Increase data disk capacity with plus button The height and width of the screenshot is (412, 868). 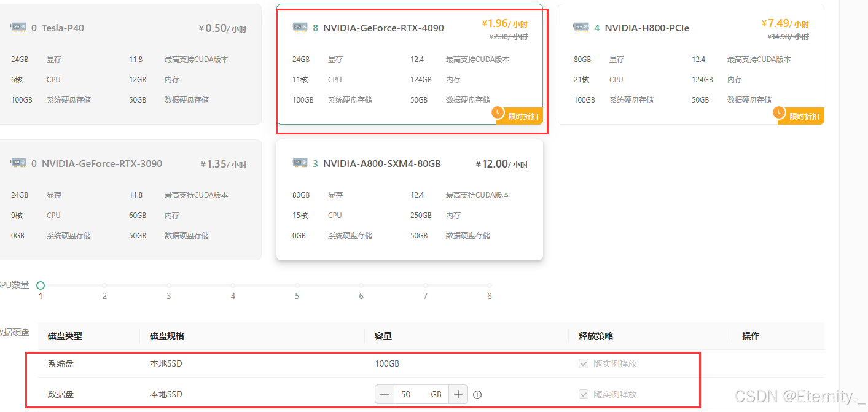458,394
